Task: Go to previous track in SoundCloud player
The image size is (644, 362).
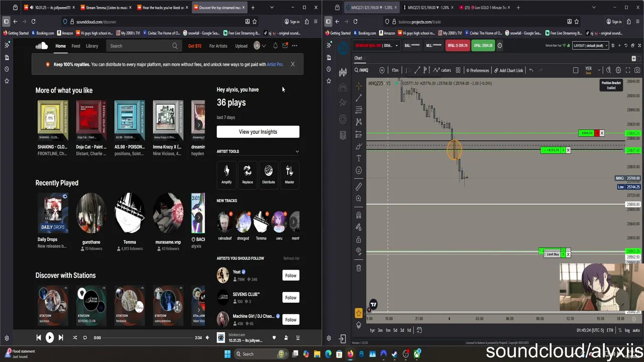Action: [39, 338]
